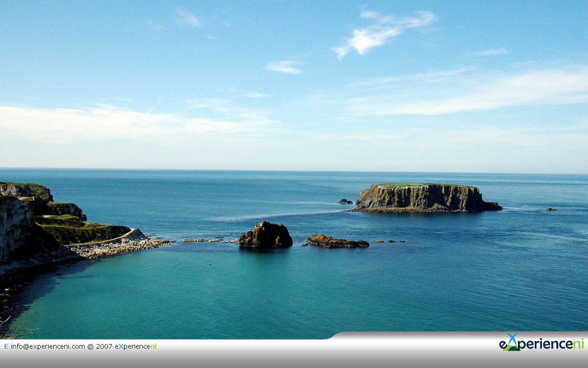Click the small rocks right of the flat rock
The image size is (588, 368).
pos(390,241)
